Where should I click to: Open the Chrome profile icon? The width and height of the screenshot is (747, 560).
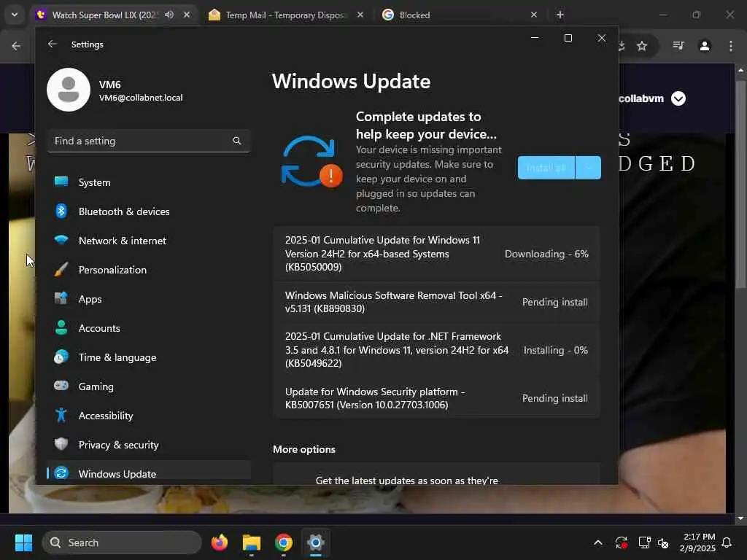coord(705,46)
